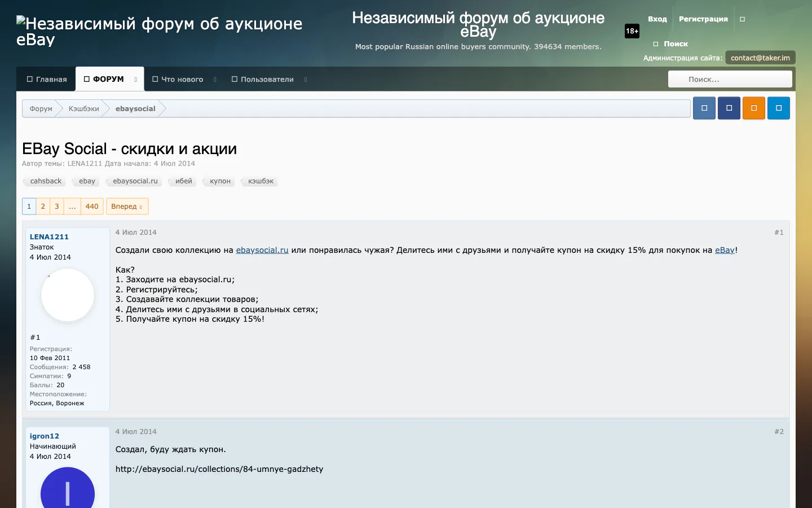Open igron12 username in post sidebar

pos(45,436)
